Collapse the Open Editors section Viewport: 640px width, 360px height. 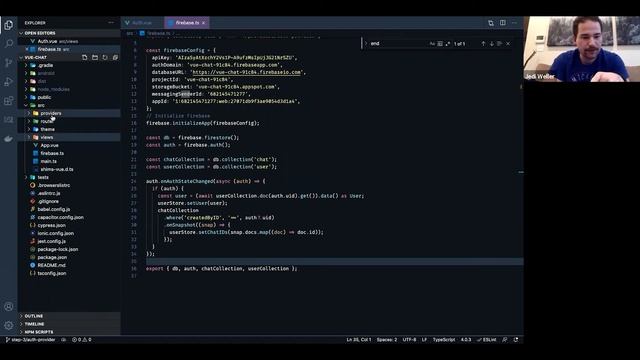click(x=40, y=33)
